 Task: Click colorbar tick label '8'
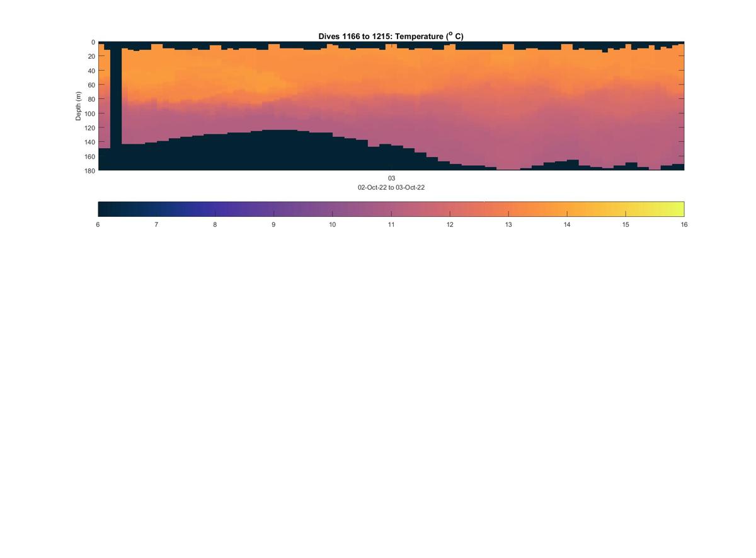point(215,224)
